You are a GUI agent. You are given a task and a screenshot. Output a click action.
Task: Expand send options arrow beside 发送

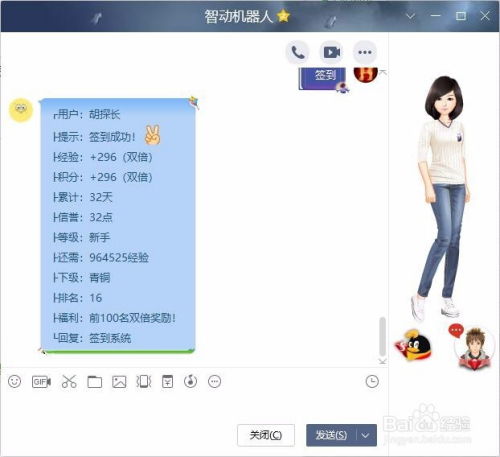[x=366, y=435]
